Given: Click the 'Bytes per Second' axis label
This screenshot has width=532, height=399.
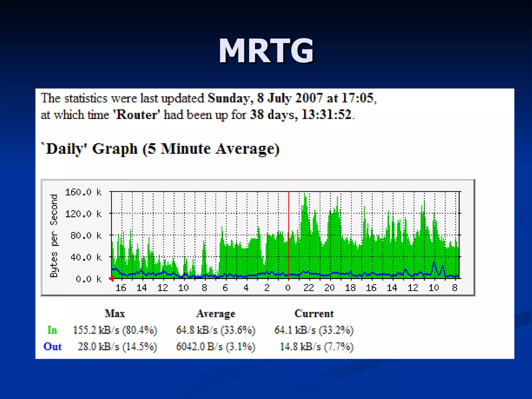Looking at the screenshot, I should [54, 236].
